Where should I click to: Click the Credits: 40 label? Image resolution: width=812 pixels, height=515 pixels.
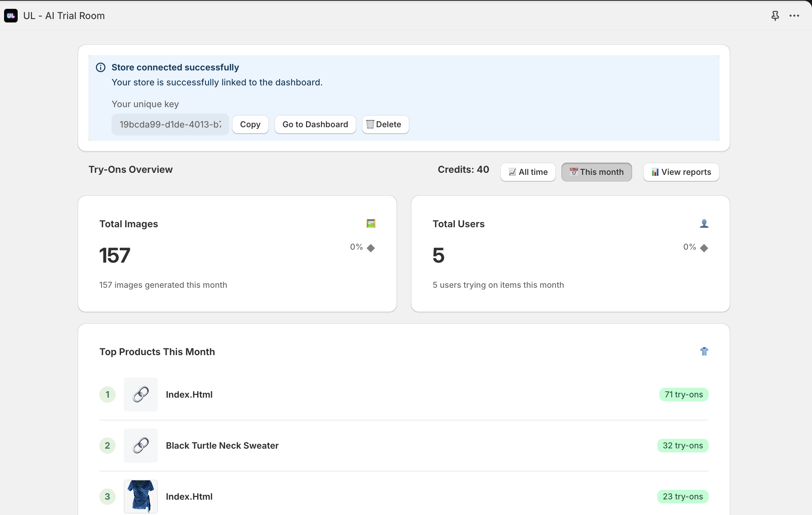coord(463,169)
